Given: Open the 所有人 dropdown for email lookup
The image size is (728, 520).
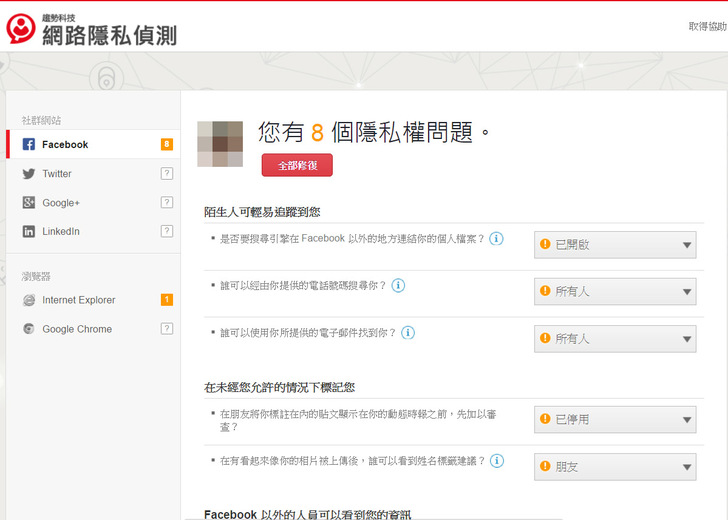Looking at the screenshot, I should [615, 338].
